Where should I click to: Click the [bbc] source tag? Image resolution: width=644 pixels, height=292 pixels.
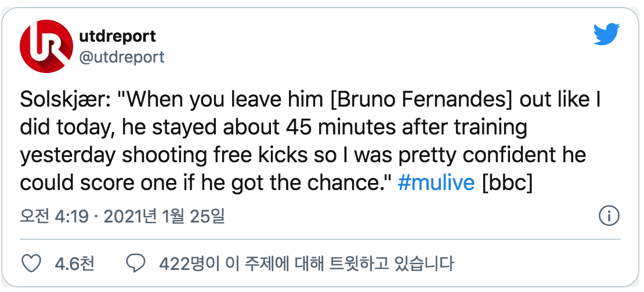pyautogui.click(x=508, y=183)
